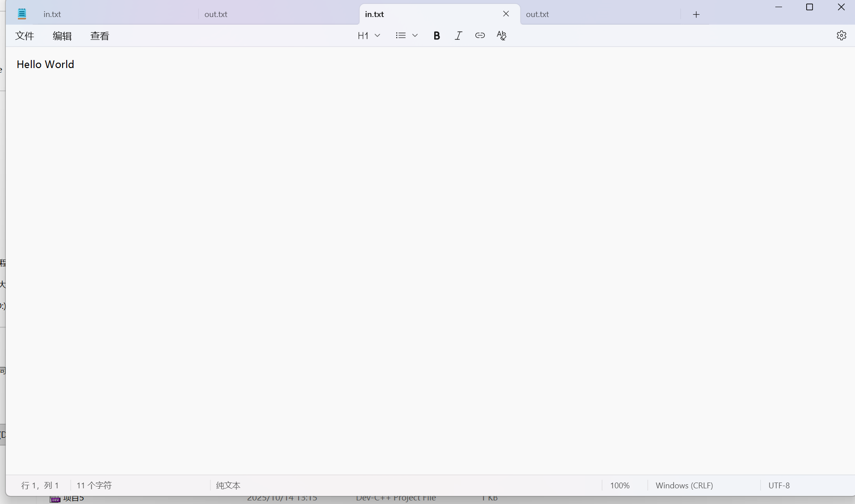Click the "11 个字符" character count
Viewport: 855px width, 504px height.
(94, 485)
